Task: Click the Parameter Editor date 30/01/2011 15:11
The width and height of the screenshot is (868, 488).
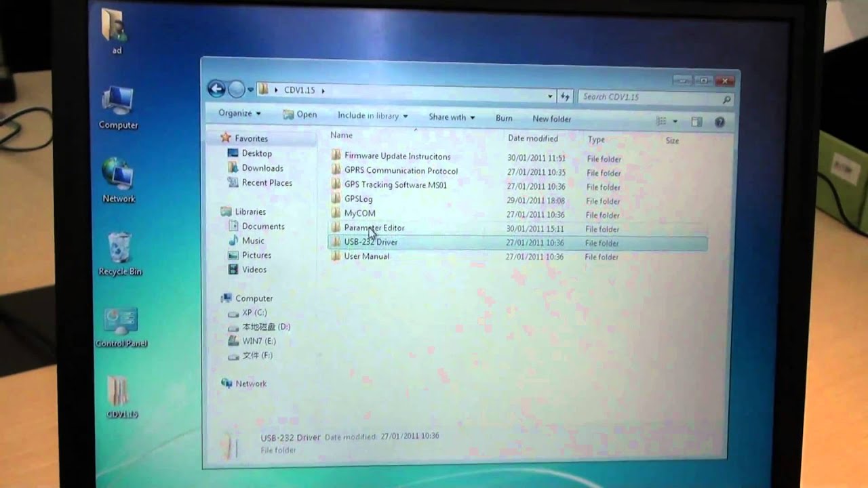Action: point(535,229)
